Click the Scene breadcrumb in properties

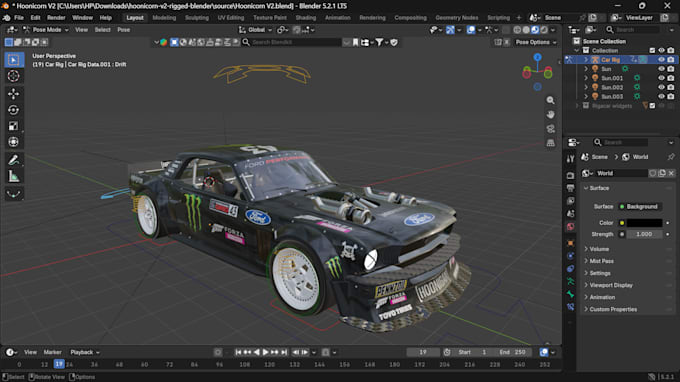coord(599,157)
